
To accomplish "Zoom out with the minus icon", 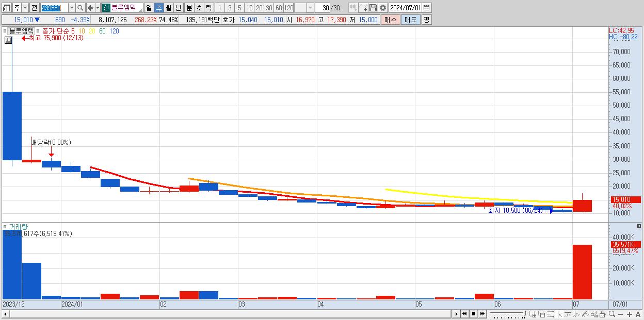I will click(x=621, y=314).
